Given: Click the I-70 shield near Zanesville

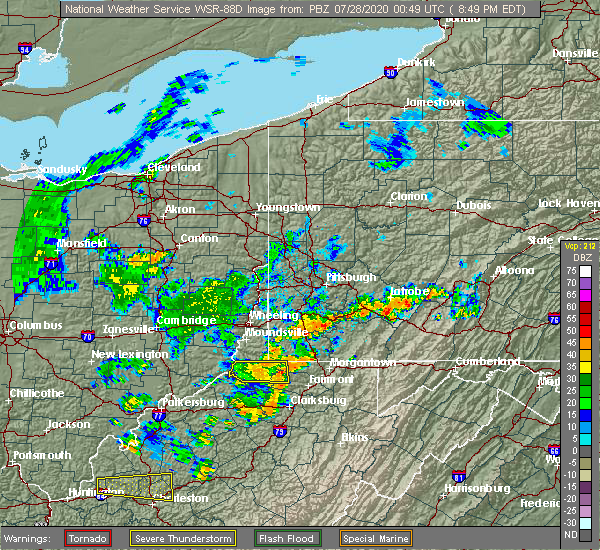Looking at the screenshot, I should pyautogui.click(x=88, y=336).
